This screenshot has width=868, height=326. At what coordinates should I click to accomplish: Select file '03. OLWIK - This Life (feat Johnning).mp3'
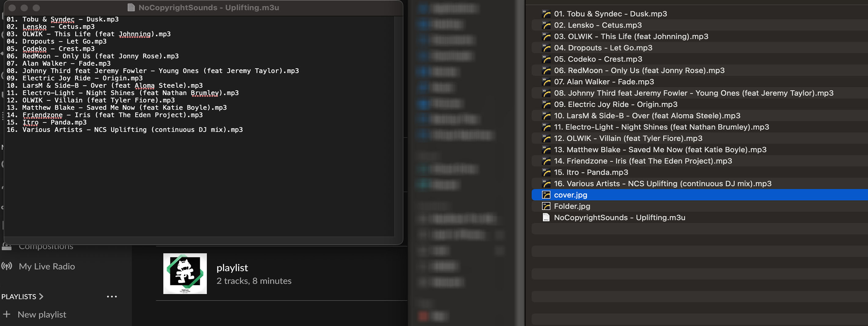[631, 36]
